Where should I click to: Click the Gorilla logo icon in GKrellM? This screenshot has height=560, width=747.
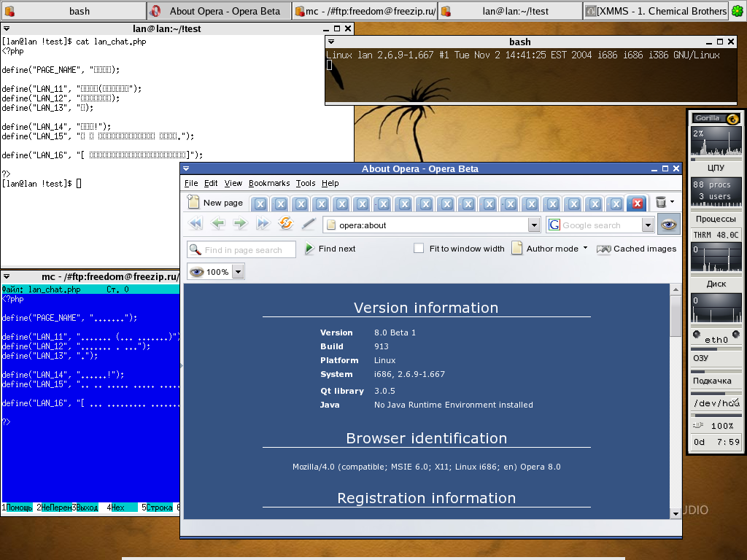click(x=732, y=119)
